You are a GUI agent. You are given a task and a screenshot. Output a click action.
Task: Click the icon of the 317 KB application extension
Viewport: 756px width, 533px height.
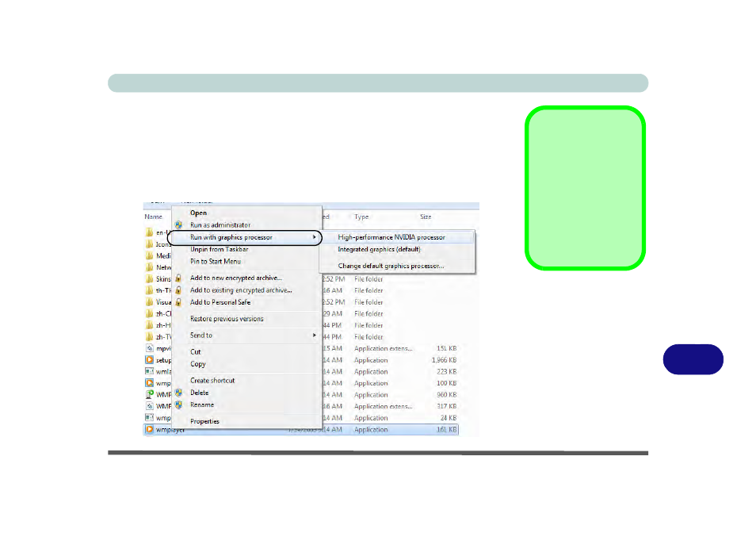[x=150, y=406]
